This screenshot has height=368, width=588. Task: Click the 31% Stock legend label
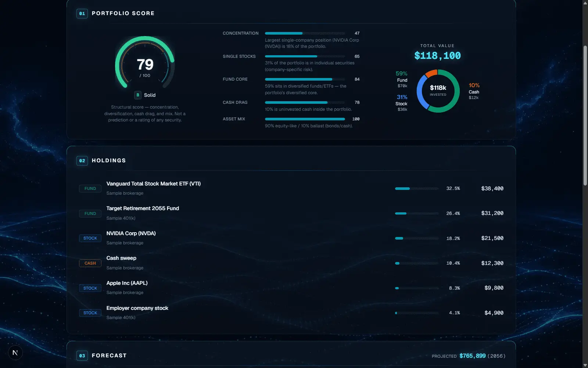402,103
